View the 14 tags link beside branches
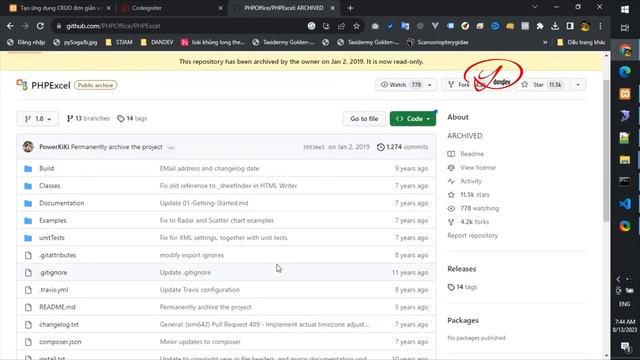 tap(132, 118)
